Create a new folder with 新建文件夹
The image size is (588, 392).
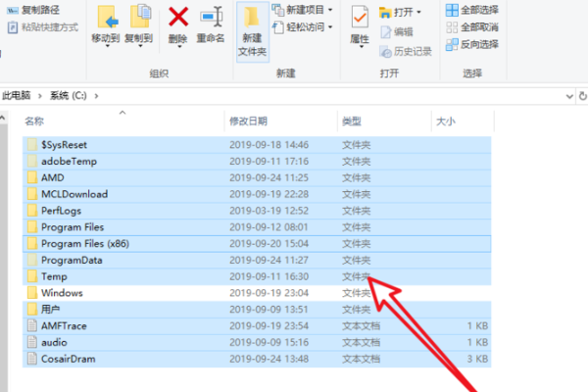[252, 30]
